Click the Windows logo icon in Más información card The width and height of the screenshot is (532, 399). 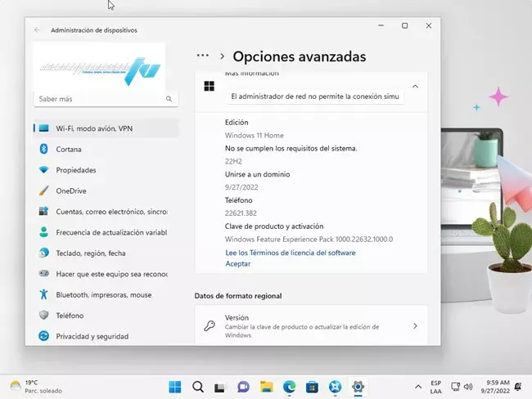[x=209, y=86]
